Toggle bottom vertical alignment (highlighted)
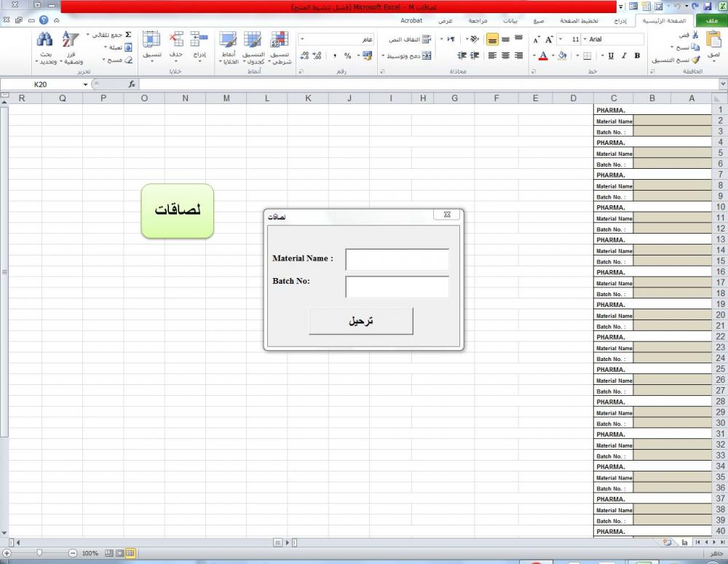 (492, 40)
